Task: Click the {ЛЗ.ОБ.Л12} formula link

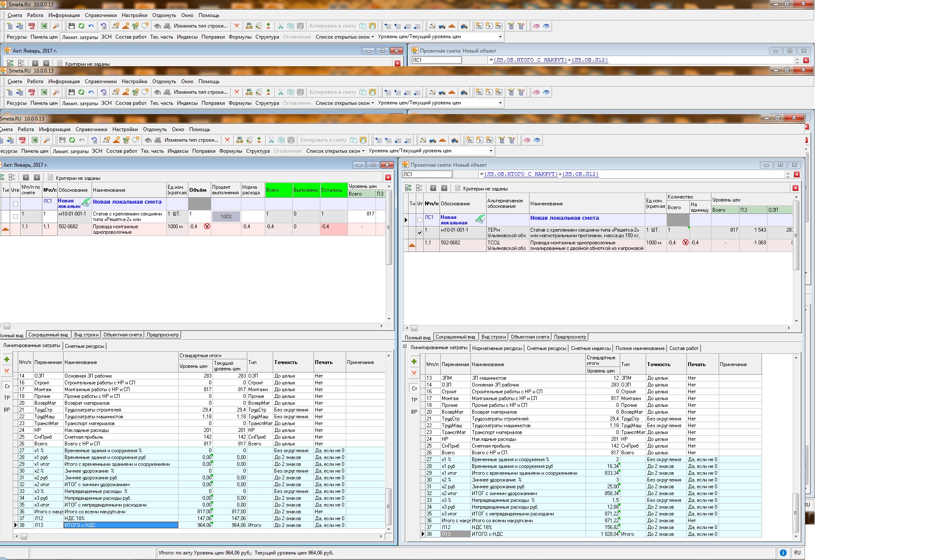Action: pyautogui.click(x=580, y=174)
